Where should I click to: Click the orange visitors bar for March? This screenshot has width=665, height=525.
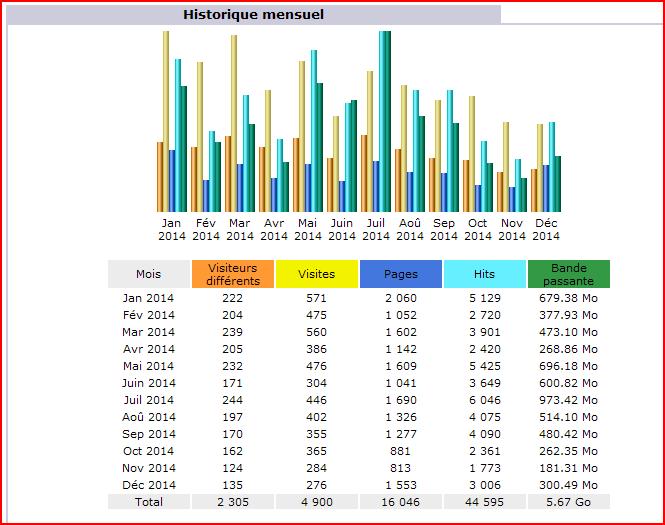[x=228, y=174]
